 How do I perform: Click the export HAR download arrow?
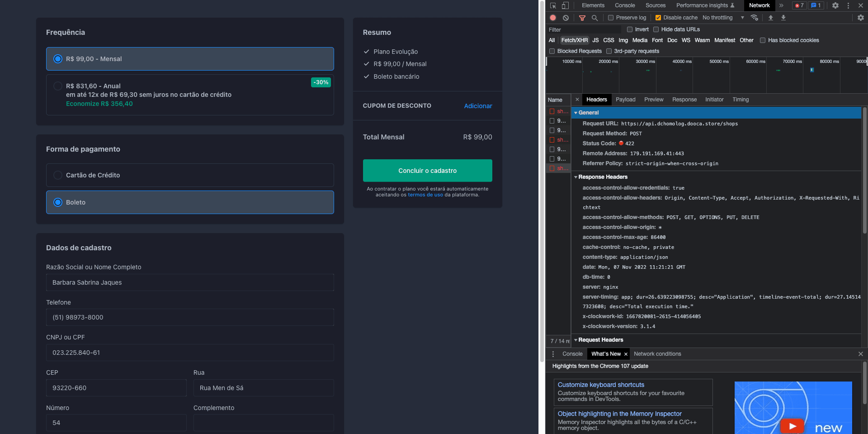tap(783, 18)
